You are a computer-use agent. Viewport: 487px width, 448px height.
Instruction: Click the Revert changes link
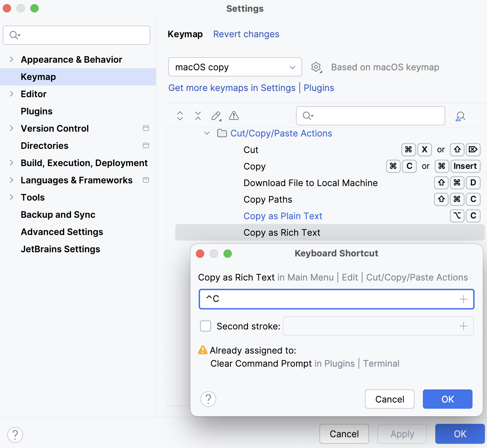(246, 34)
